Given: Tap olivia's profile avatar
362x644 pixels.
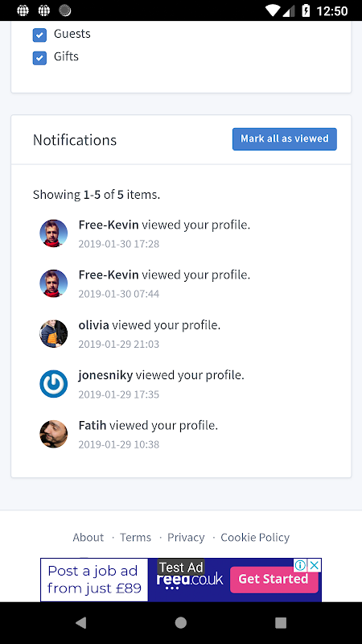Looking at the screenshot, I should coord(53,333).
